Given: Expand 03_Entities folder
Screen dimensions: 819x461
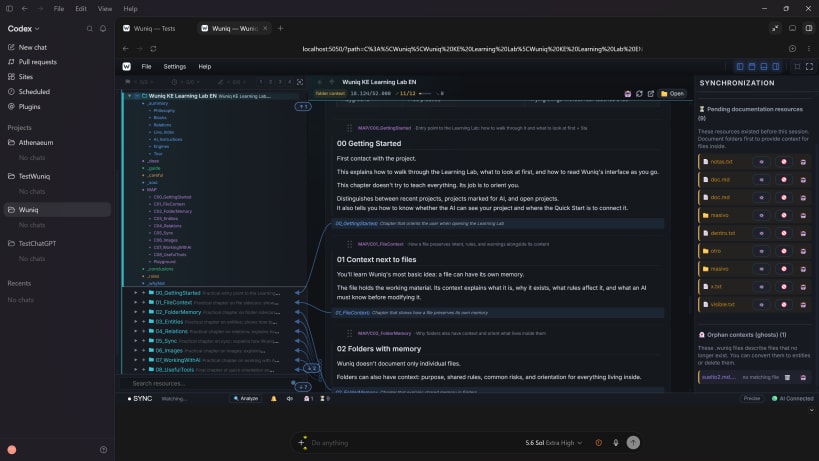Looking at the screenshot, I should [136, 322].
